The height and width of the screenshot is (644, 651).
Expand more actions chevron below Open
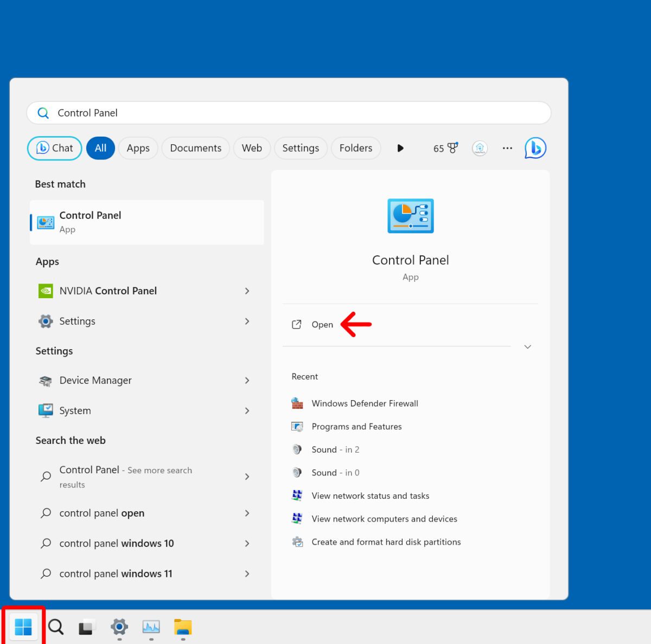point(527,347)
